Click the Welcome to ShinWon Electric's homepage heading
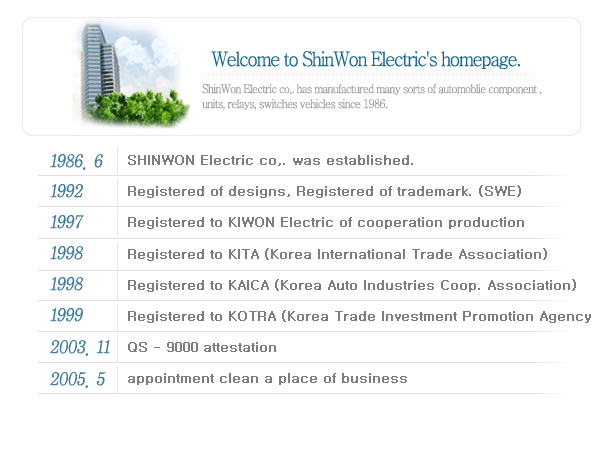The height and width of the screenshot is (475, 592). coord(366,60)
